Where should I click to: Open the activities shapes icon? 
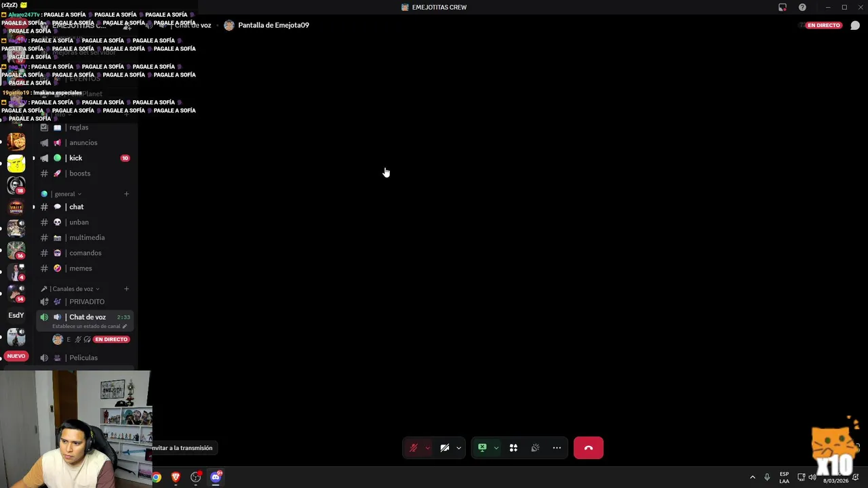coord(513,448)
